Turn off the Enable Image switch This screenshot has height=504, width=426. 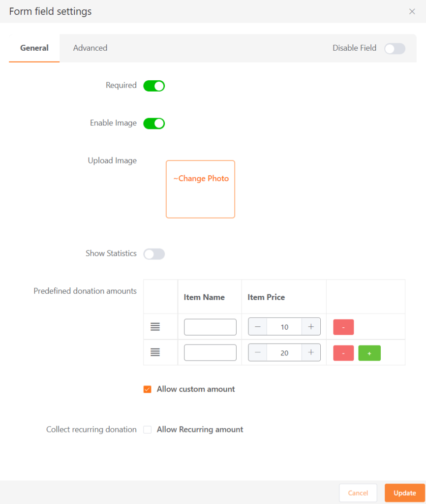pos(154,124)
